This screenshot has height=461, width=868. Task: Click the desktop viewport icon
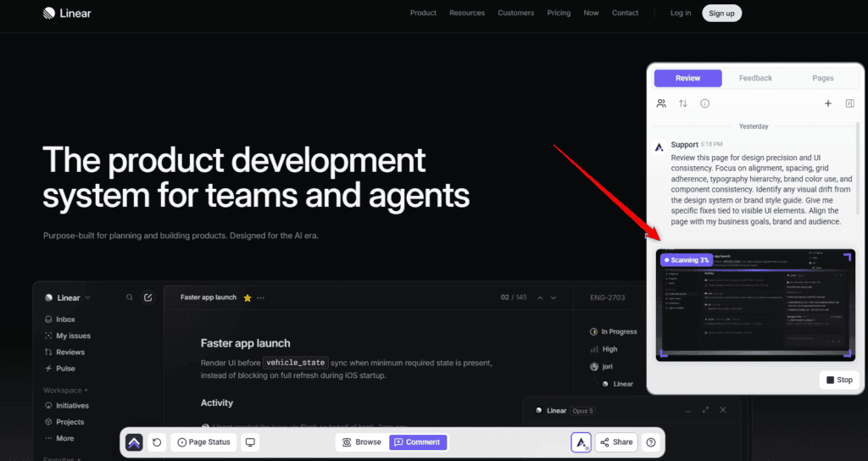[x=250, y=442]
